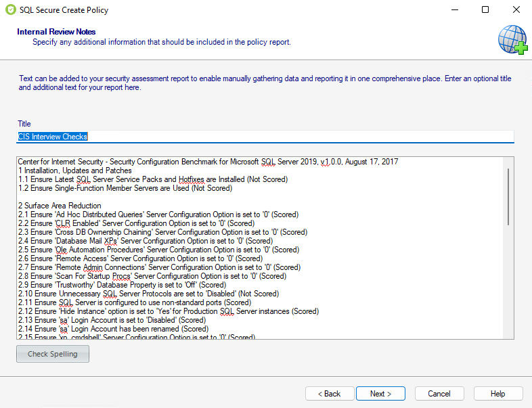
Task: Click the '2 Surface Area Reduction' heading line
Action: [60, 206]
